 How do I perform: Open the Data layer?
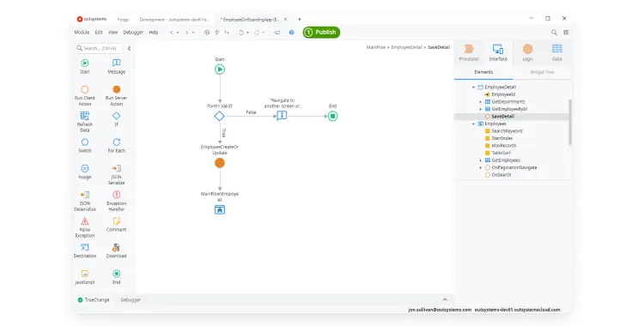(557, 52)
